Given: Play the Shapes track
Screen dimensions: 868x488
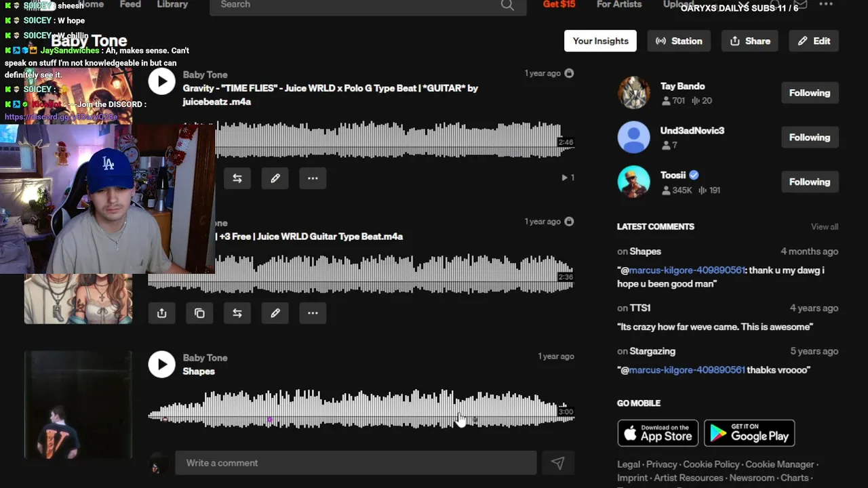Looking at the screenshot, I should [161, 365].
